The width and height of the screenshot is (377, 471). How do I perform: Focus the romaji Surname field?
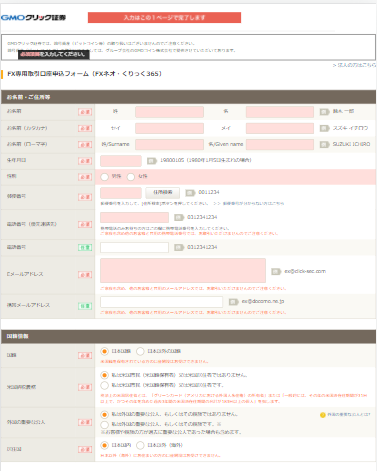[169, 144]
